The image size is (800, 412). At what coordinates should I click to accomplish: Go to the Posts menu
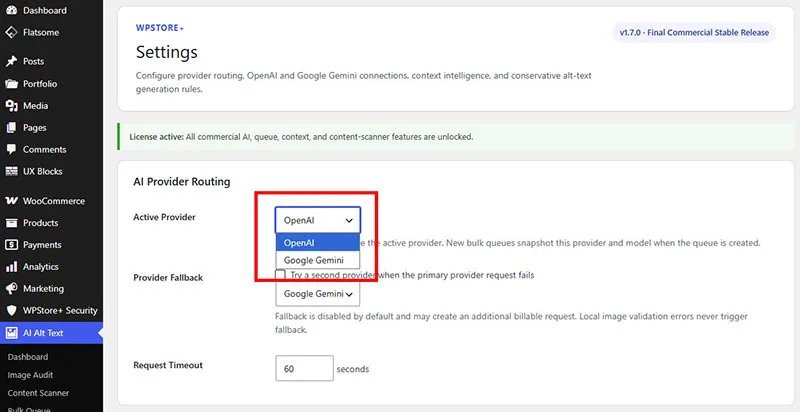33,61
